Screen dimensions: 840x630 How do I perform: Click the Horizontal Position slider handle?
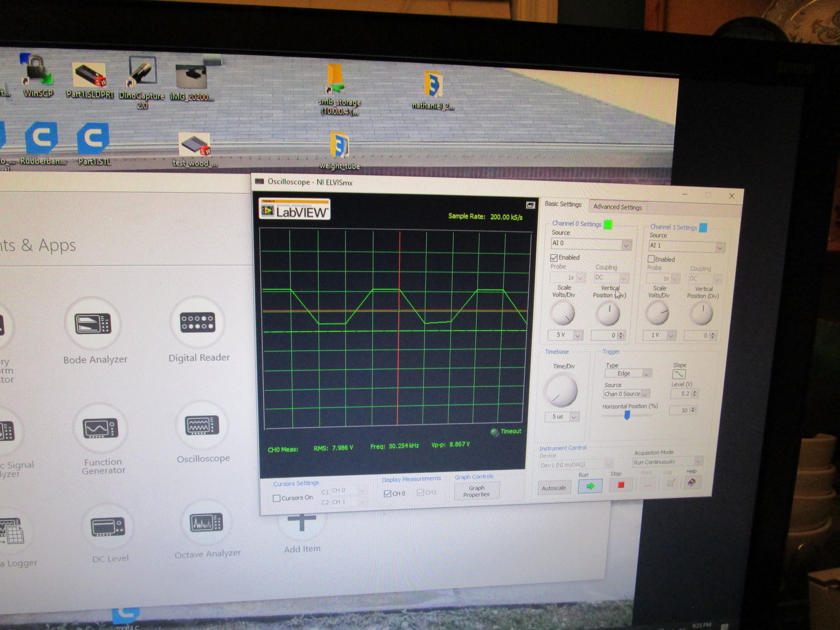click(x=627, y=415)
